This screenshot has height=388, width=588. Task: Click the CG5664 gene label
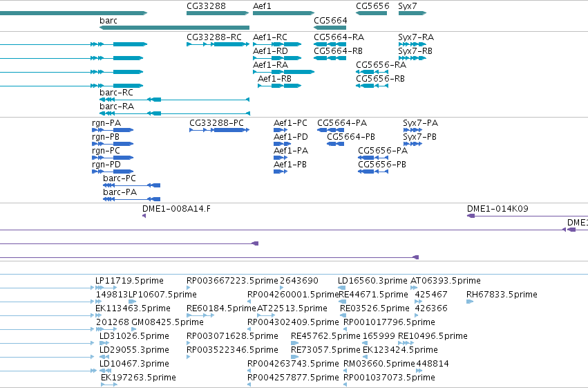[330, 20]
